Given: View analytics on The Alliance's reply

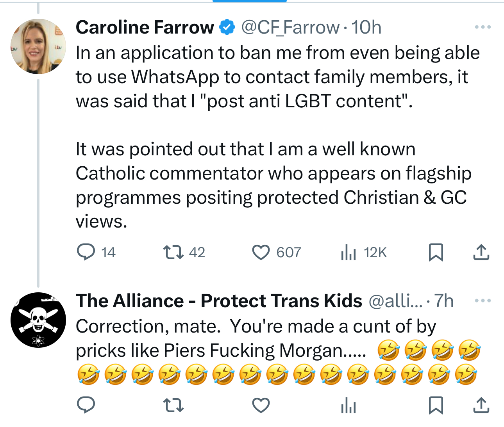Looking at the screenshot, I should point(349,406).
